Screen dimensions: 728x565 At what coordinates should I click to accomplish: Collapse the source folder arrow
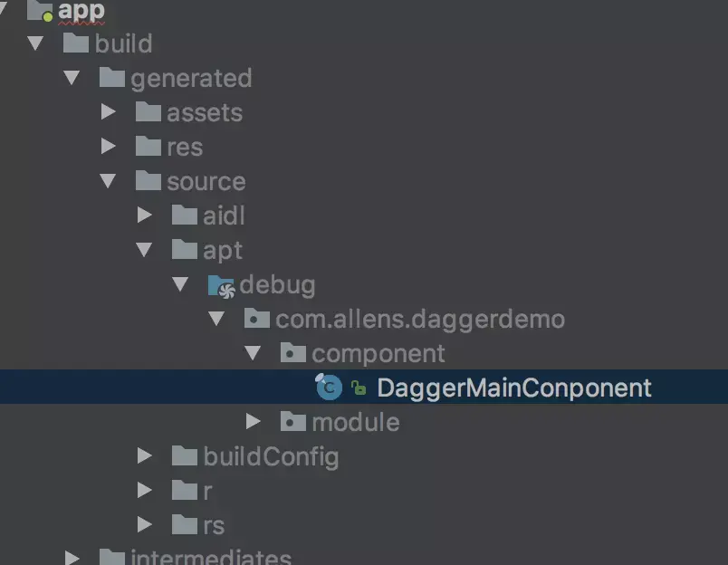click(x=108, y=180)
